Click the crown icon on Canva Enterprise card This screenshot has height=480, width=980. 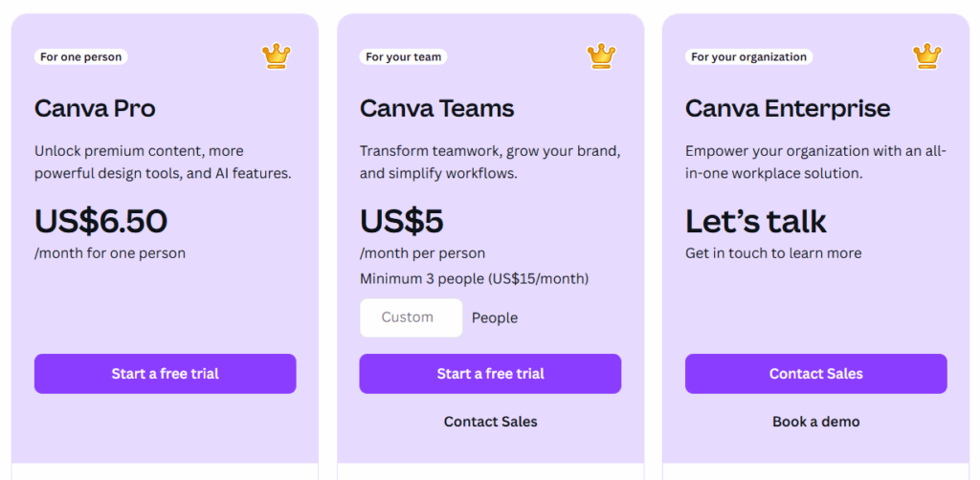[x=926, y=56]
